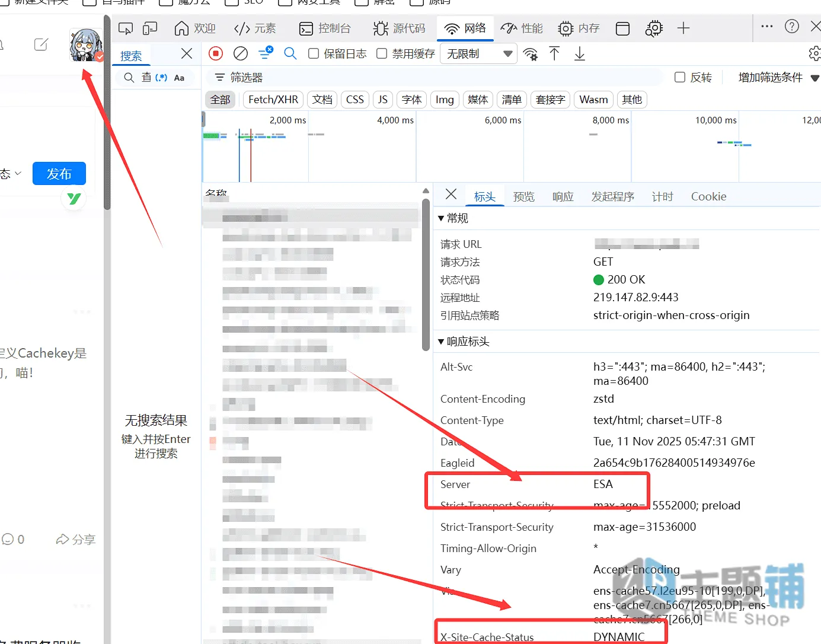The image size is (821, 644).
Task: Filter by JS requests
Action: tap(383, 100)
